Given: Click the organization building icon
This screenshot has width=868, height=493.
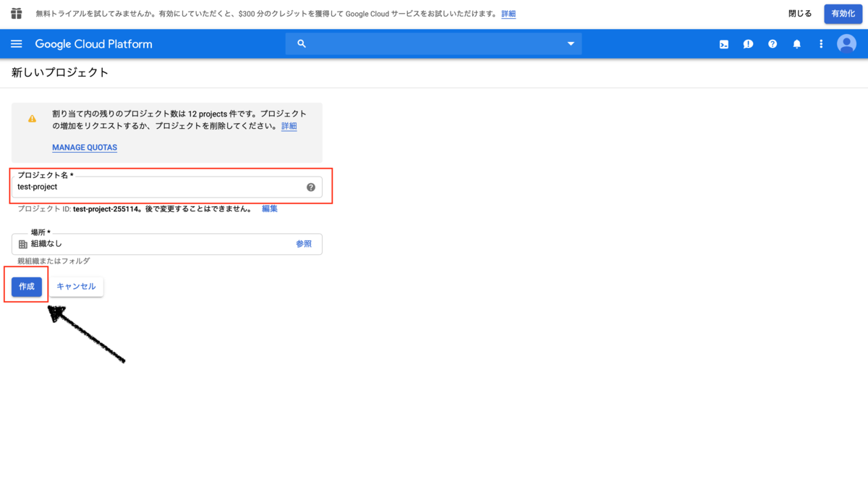Looking at the screenshot, I should click(22, 244).
